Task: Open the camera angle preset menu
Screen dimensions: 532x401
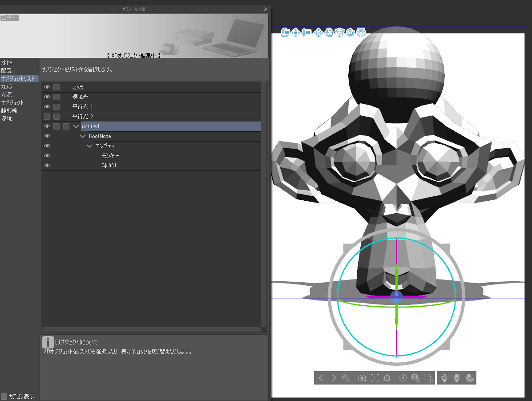Action: pos(362,378)
